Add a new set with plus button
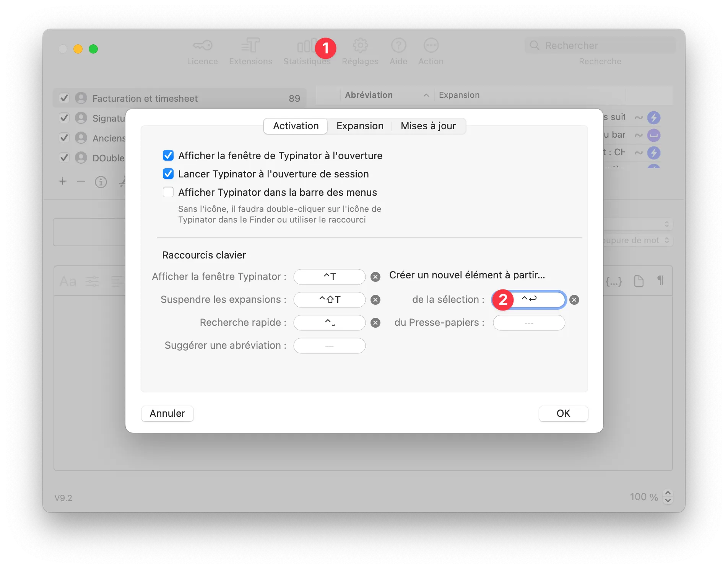This screenshot has height=569, width=728. [x=63, y=181]
